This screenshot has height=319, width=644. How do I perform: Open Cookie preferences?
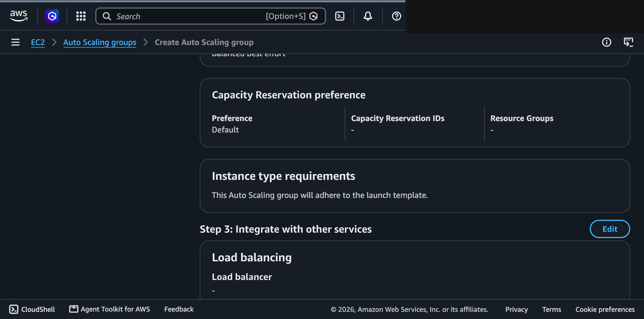[x=605, y=309]
